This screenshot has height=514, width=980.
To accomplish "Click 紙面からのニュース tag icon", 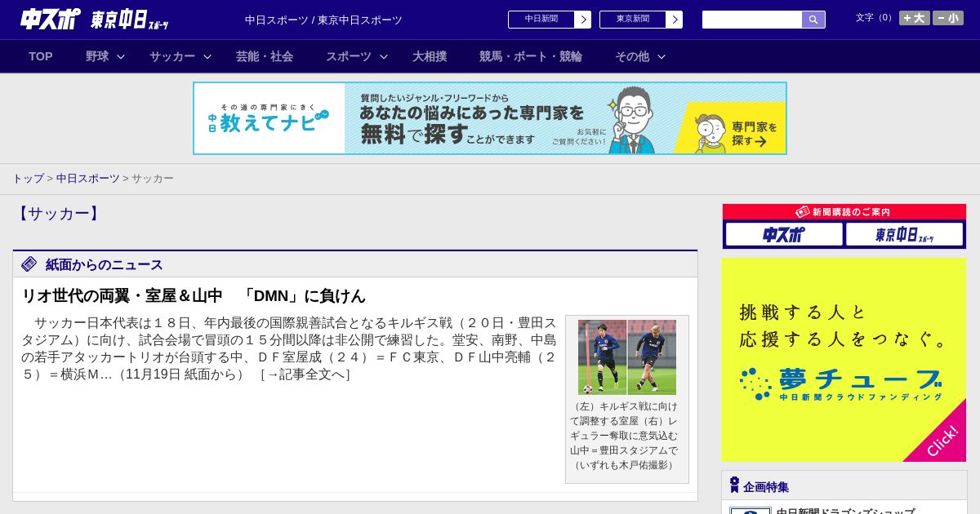I will (29, 264).
